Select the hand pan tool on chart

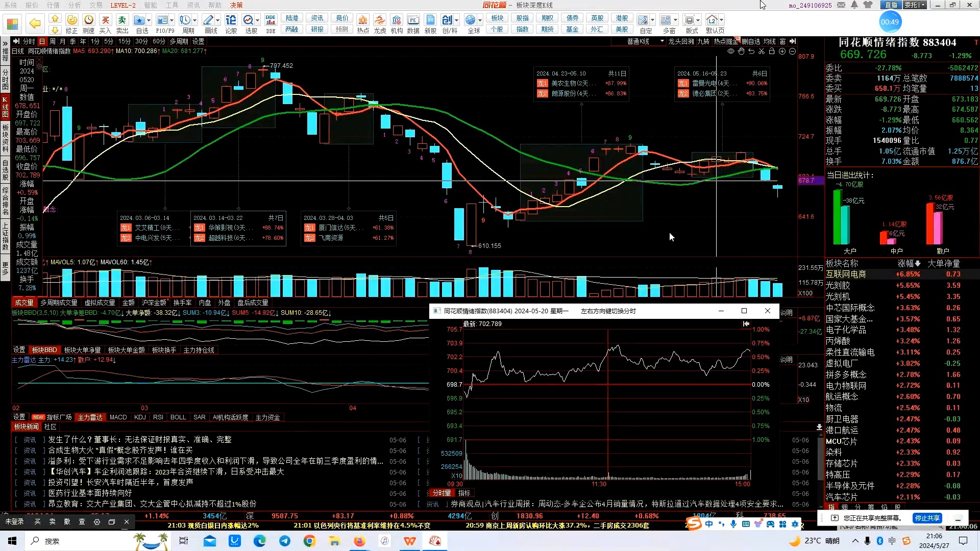(741, 52)
